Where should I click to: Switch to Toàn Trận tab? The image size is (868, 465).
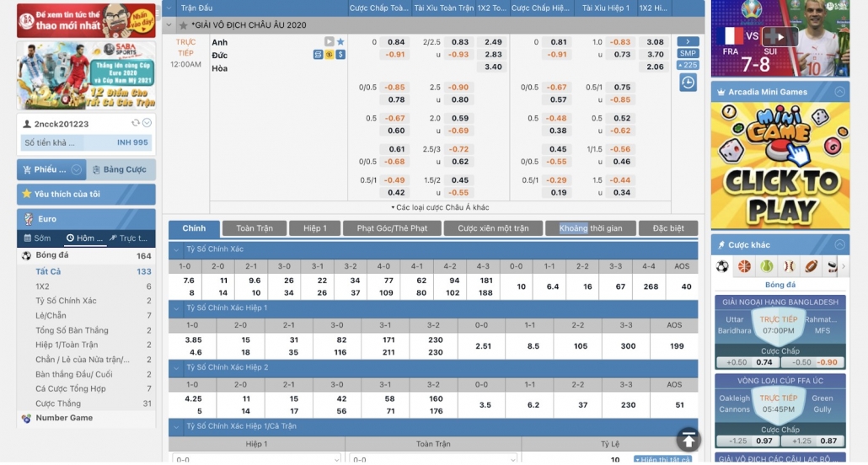(255, 228)
